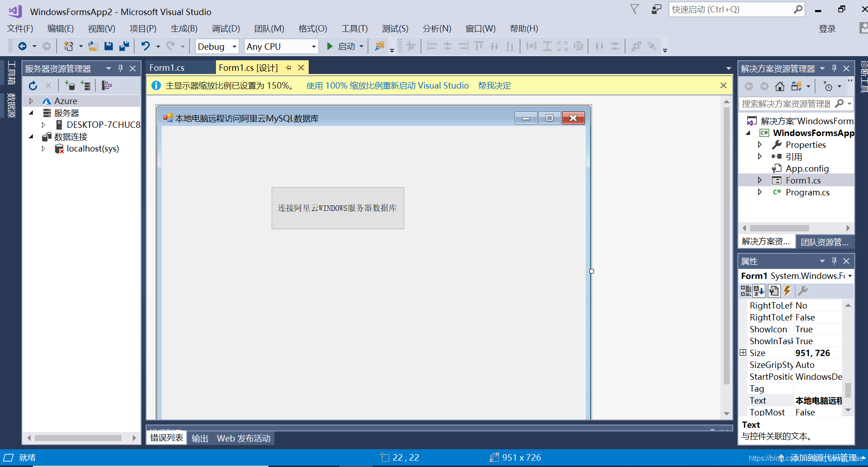Click the Align Lefts layout icon
Viewport: 868px width, 467px height.
tap(432, 46)
